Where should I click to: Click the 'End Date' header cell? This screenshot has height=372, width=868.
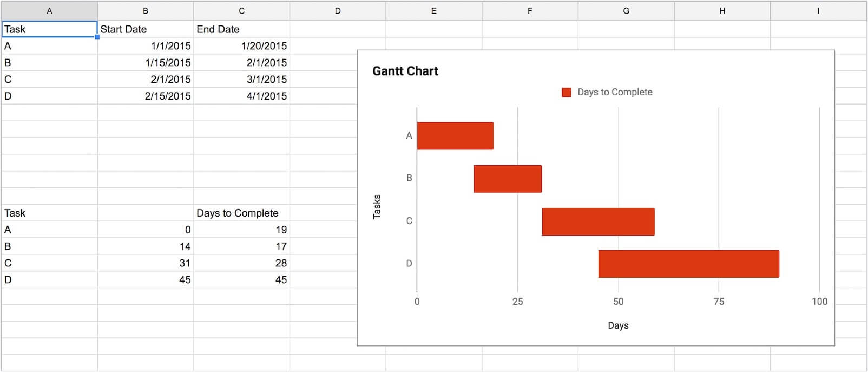pyautogui.click(x=242, y=29)
